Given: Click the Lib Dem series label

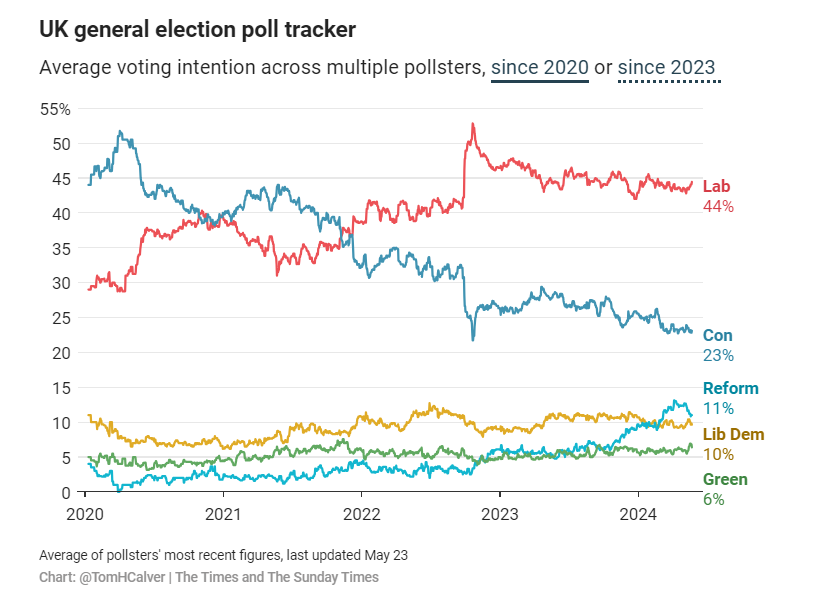Looking at the screenshot, I should click(x=733, y=434).
